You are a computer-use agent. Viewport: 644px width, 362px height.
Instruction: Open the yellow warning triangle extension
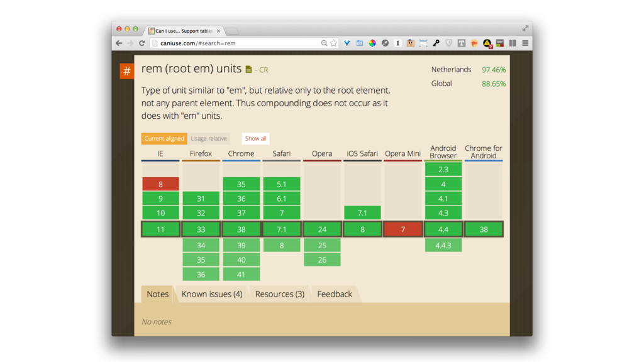487,43
